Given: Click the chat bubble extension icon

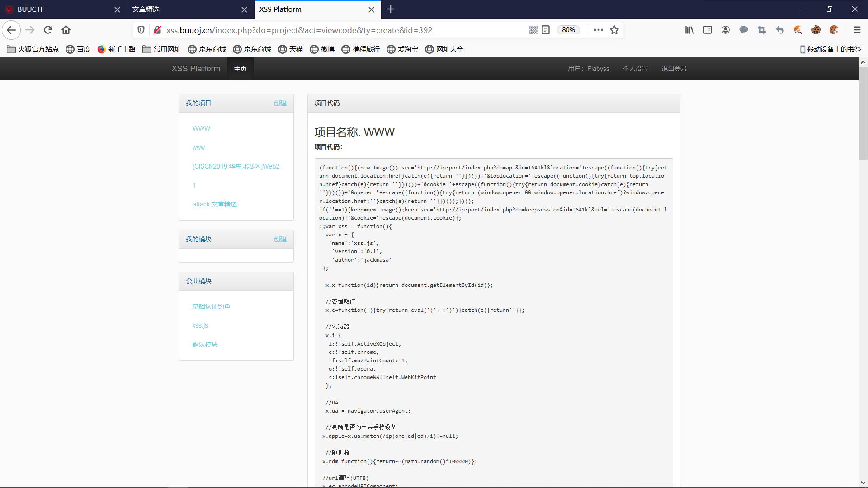Looking at the screenshot, I should (744, 30).
